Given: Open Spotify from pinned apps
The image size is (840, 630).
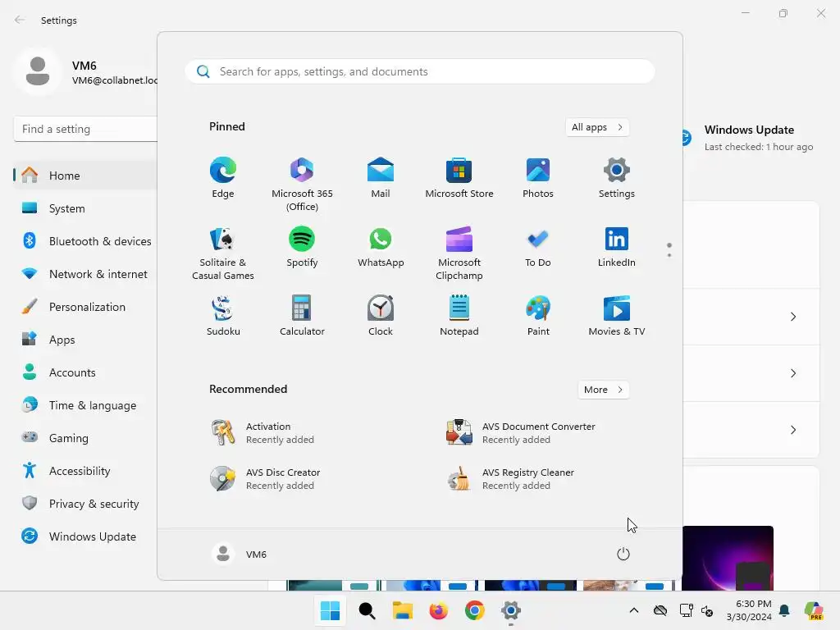Looking at the screenshot, I should 302,246.
